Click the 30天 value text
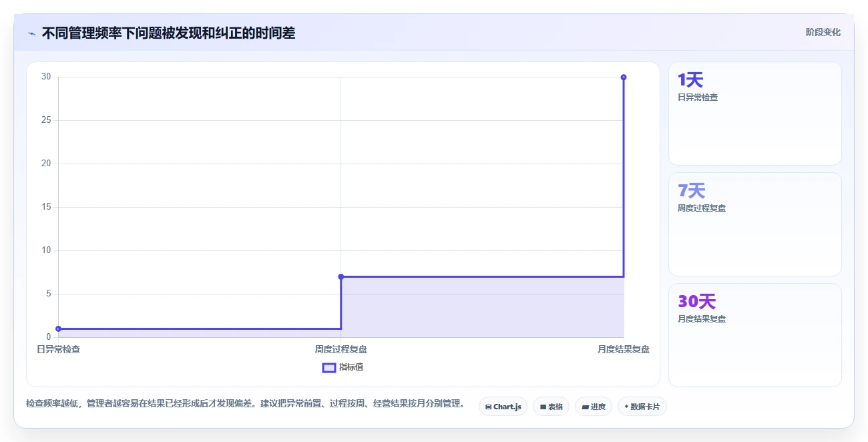Screen dimensions: 868x442 pos(697,302)
